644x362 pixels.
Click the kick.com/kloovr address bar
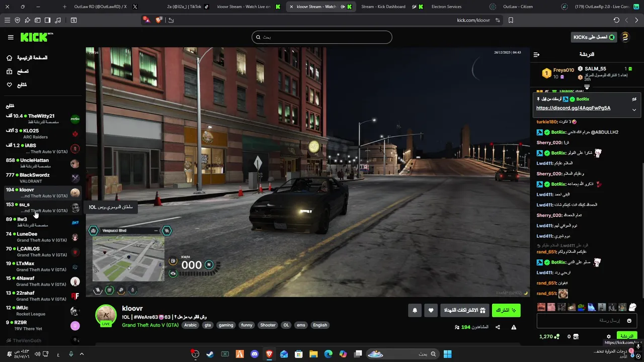(473, 20)
